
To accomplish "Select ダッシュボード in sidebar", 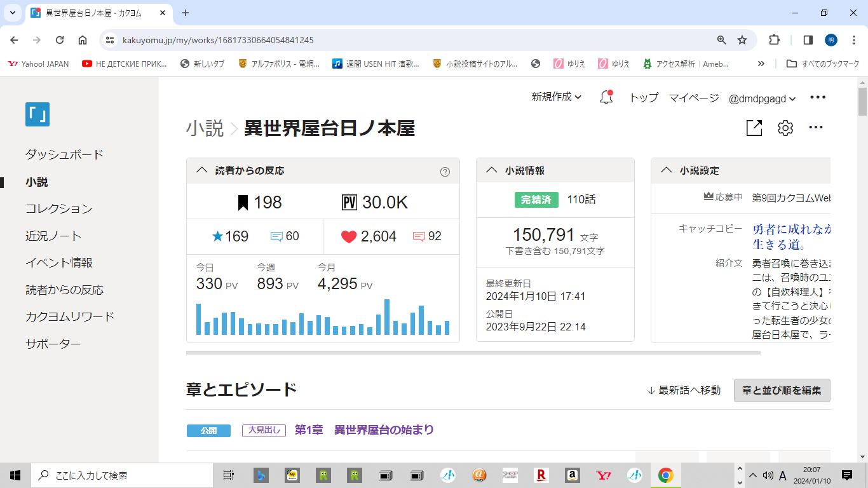I will [x=64, y=154].
